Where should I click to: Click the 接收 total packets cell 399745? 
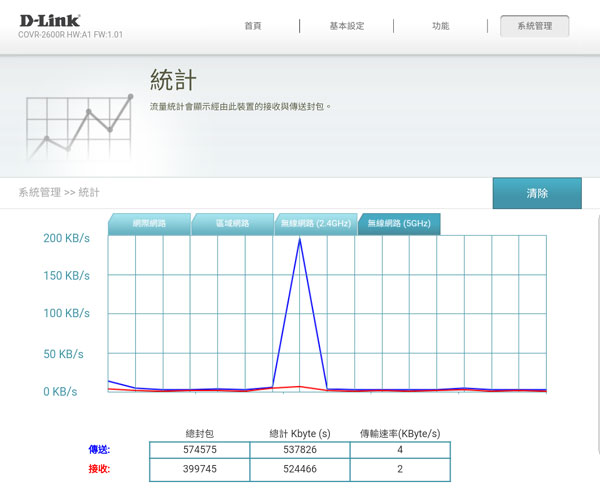tap(200, 469)
